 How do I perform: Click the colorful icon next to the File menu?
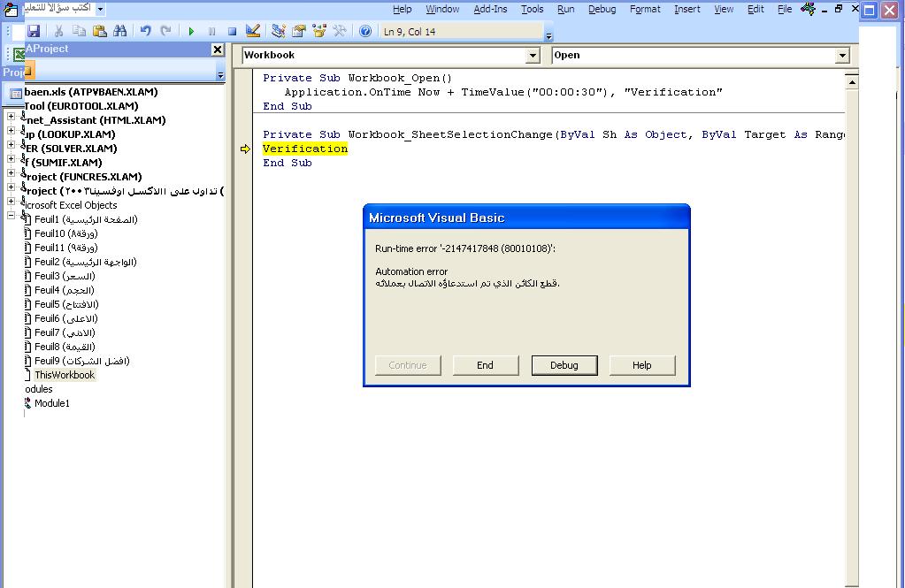pyautogui.click(x=808, y=9)
